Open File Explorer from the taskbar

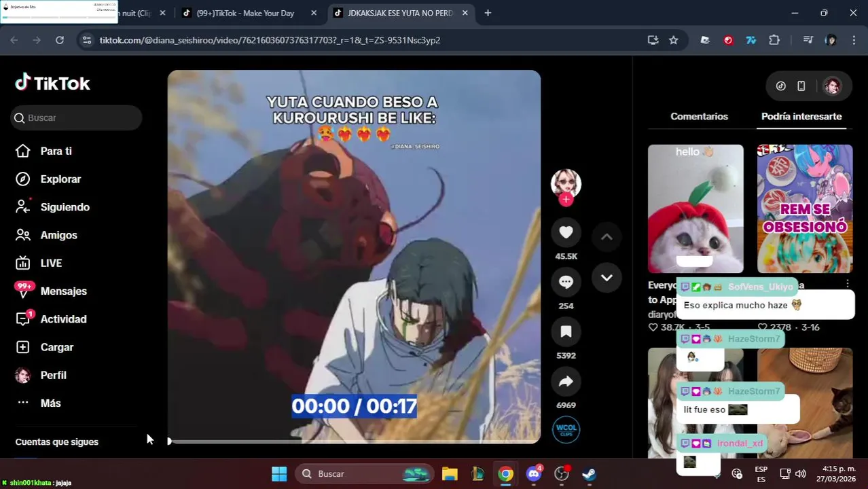tap(450, 474)
